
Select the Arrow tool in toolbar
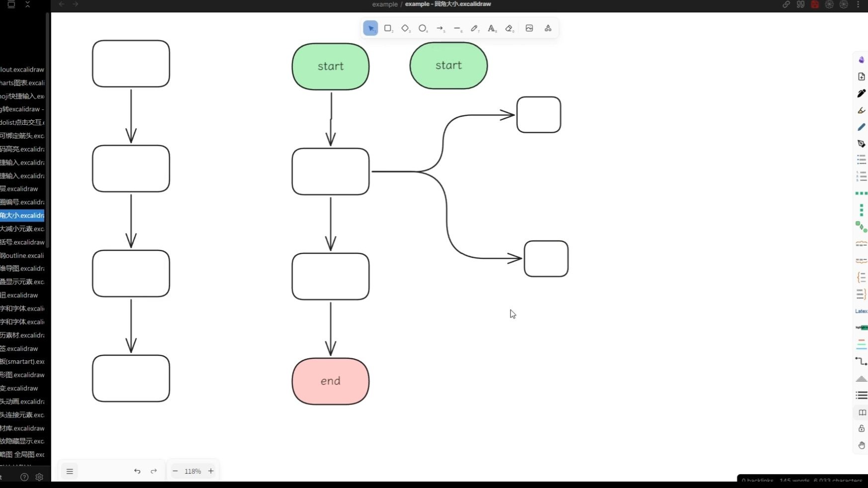(x=440, y=28)
